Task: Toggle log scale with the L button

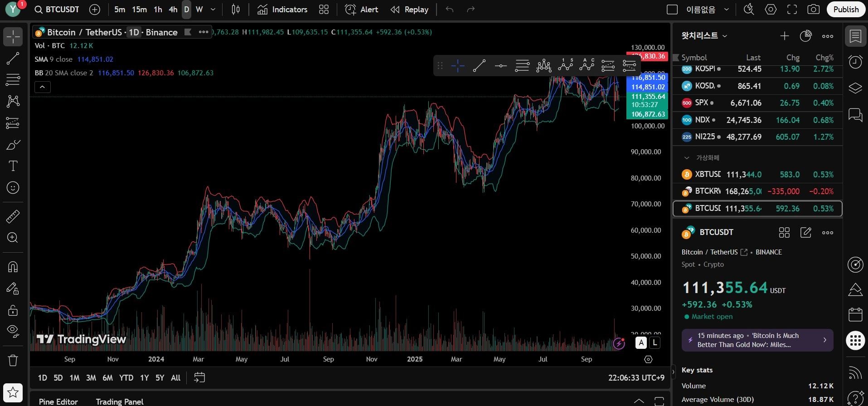Action: [x=655, y=343]
